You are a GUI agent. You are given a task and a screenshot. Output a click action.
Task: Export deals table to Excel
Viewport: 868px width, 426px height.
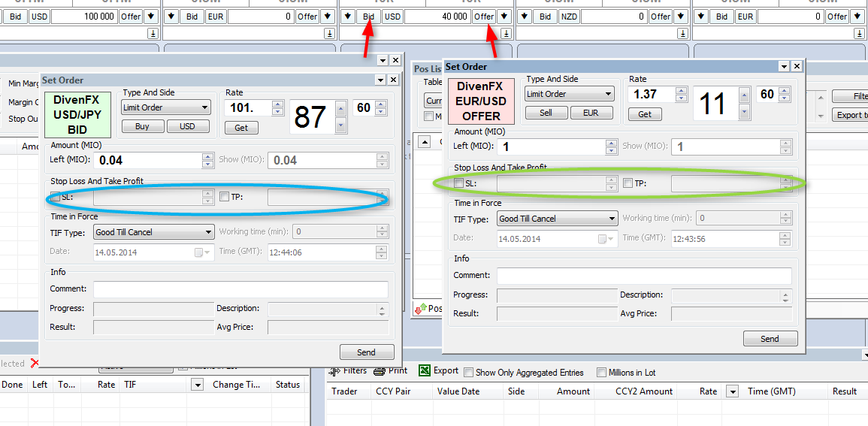[x=438, y=370]
